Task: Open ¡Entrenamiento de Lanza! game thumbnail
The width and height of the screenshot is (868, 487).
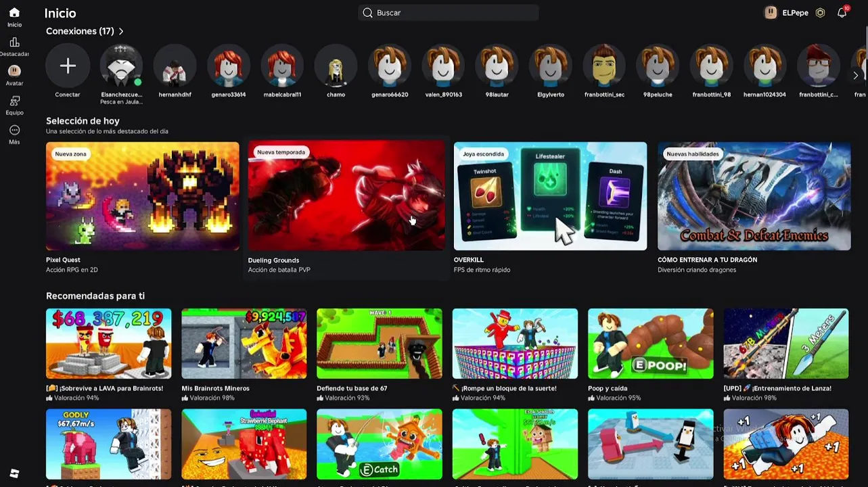Action: (x=786, y=344)
